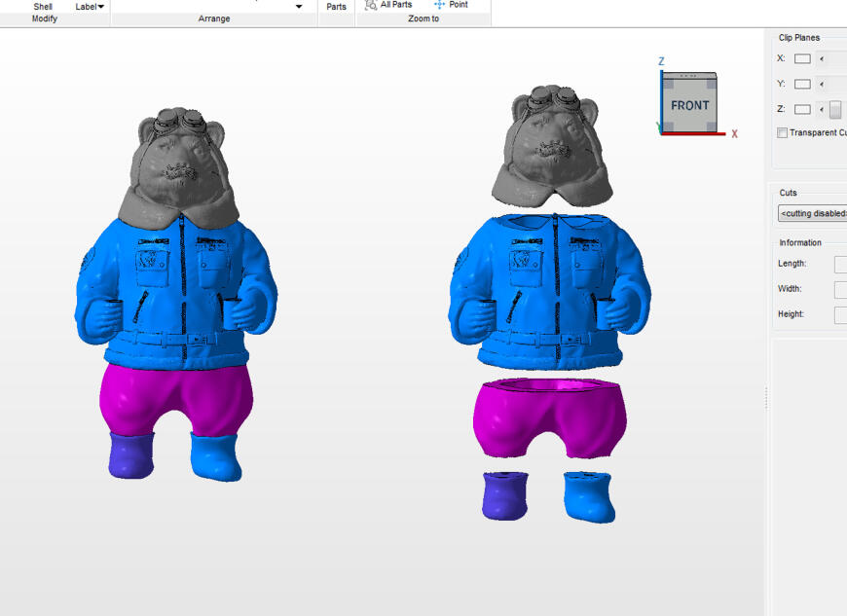Screen dimensions: 847x616
Task: Open the Cuts dropdown showing cutting disabled
Action: 812,213
